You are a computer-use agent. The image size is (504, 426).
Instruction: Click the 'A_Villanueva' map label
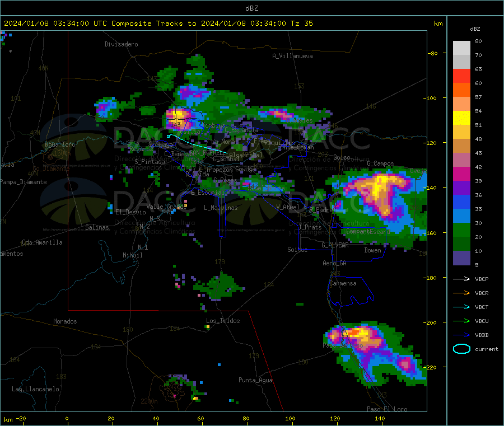pos(292,56)
